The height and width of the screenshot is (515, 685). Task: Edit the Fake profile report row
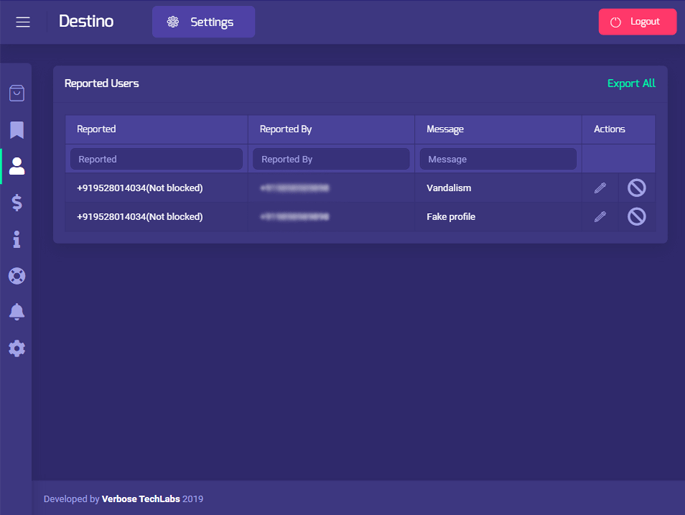click(x=600, y=217)
